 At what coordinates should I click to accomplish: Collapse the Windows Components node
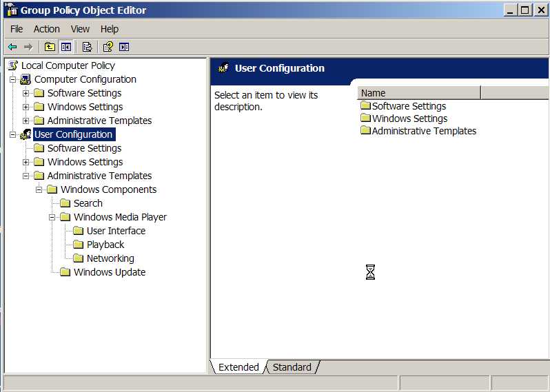pyautogui.click(x=39, y=189)
